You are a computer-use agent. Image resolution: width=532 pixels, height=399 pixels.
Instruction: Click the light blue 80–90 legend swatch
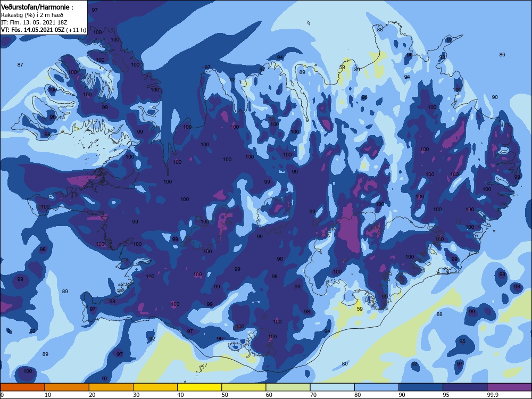(x=377, y=387)
